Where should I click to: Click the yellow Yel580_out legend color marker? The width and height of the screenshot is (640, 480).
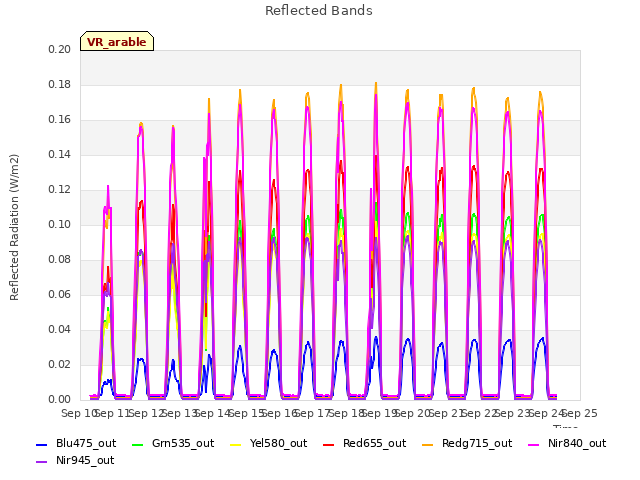236,444
